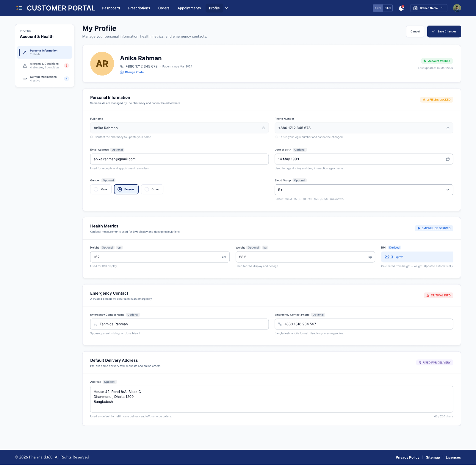Click the info icon under Phone Number
This screenshot has width=476, height=465.
click(x=276, y=137)
